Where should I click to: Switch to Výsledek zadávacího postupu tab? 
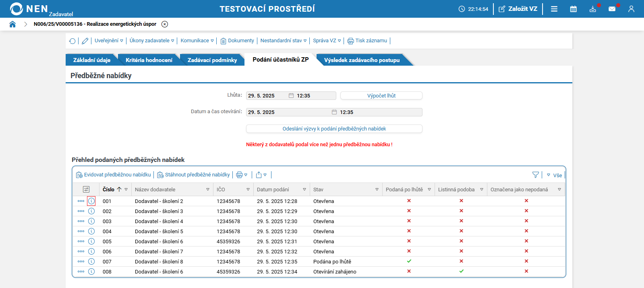pyautogui.click(x=362, y=60)
